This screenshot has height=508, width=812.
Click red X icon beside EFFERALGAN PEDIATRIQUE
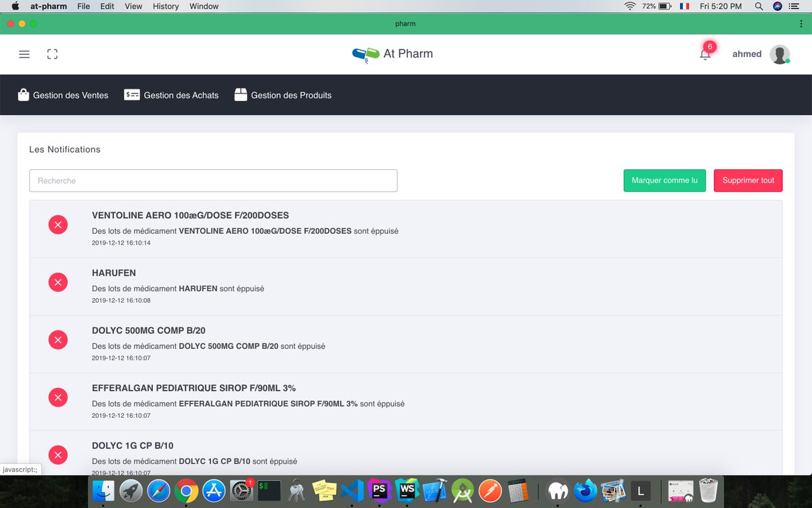[58, 398]
